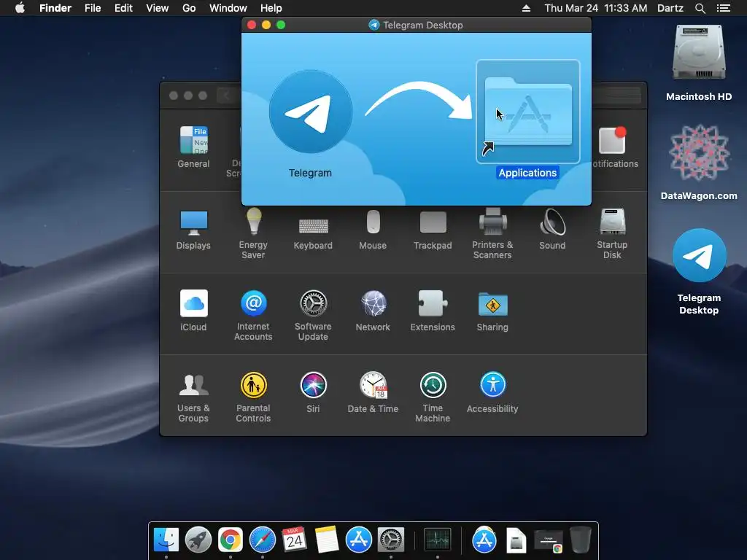Open App Store from the Dock

[x=359, y=540]
